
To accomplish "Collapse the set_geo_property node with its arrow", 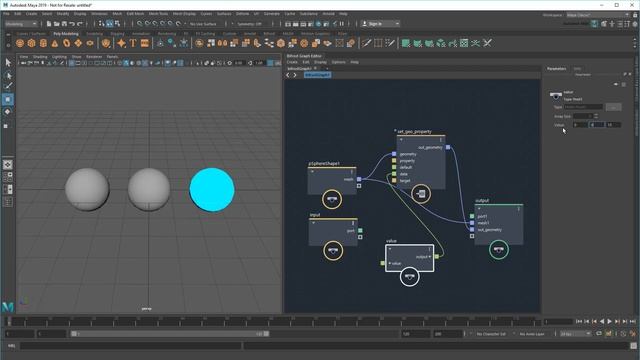I will [401, 140].
